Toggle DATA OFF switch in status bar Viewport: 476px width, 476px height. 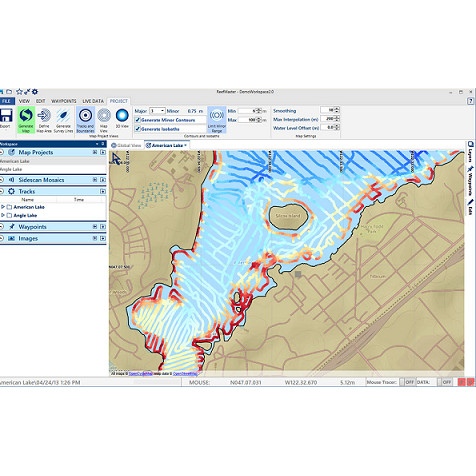(445, 382)
